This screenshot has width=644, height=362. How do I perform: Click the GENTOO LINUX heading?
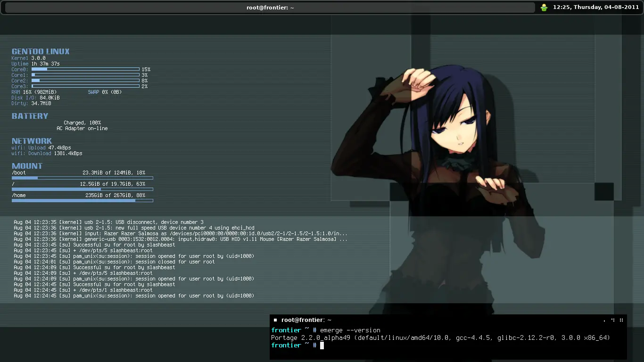pyautogui.click(x=41, y=51)
